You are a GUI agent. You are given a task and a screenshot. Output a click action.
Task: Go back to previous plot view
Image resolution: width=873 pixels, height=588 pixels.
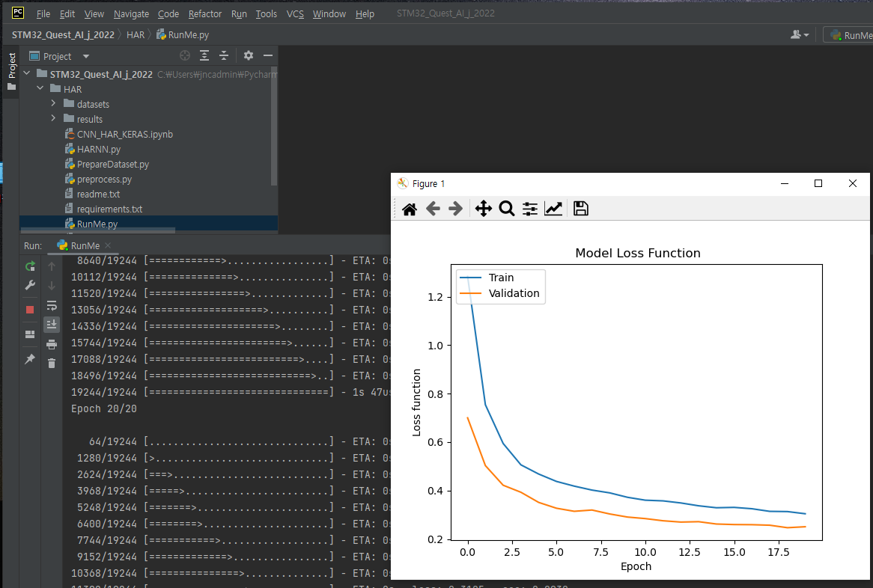coord(433,209)
